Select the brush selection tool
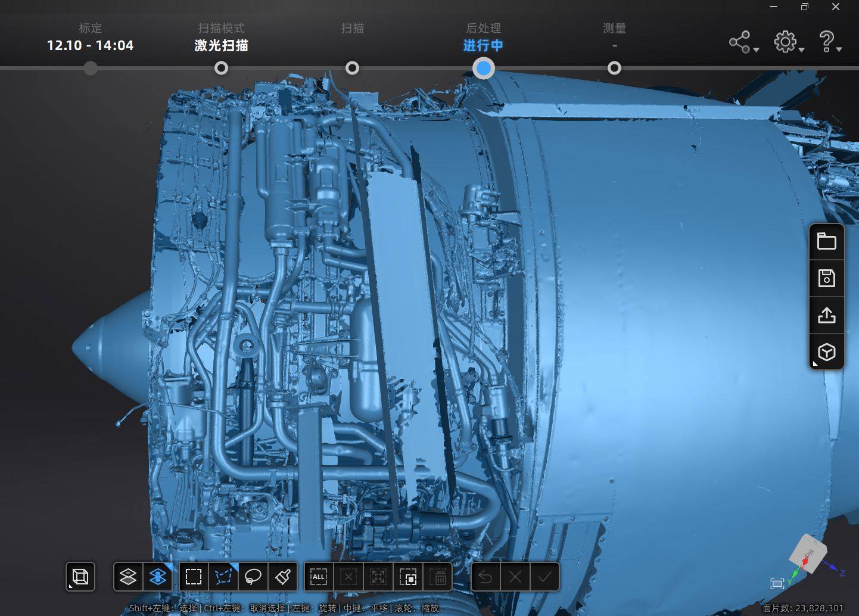This screenshot has width=859, height=616. 283,577
